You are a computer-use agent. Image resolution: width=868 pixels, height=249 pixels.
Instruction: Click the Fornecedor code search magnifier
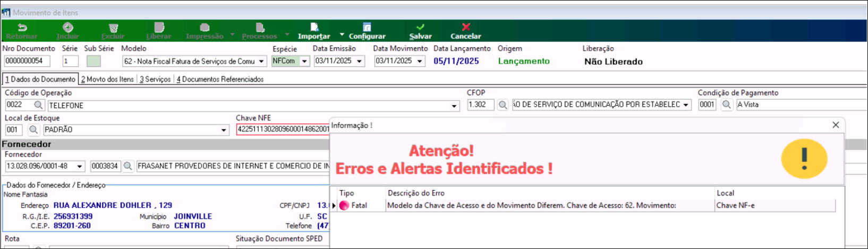[x=127, y=166]
